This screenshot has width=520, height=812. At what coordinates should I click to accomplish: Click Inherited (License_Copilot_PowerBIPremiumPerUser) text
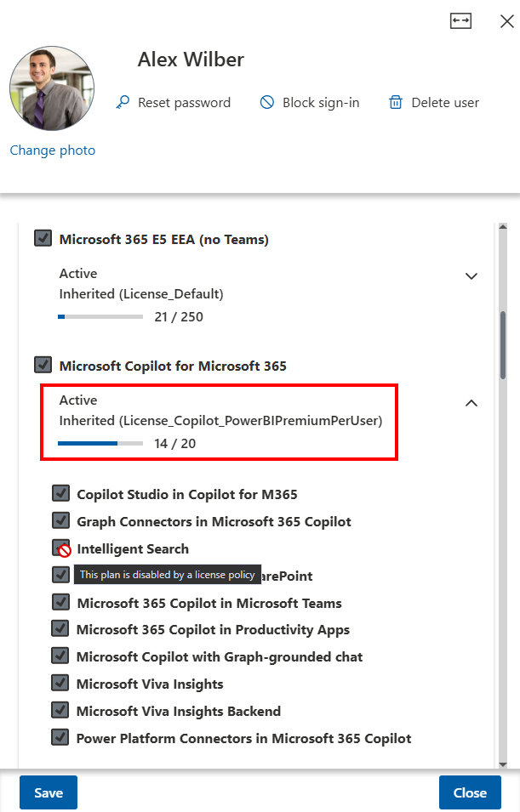[220, 421]
